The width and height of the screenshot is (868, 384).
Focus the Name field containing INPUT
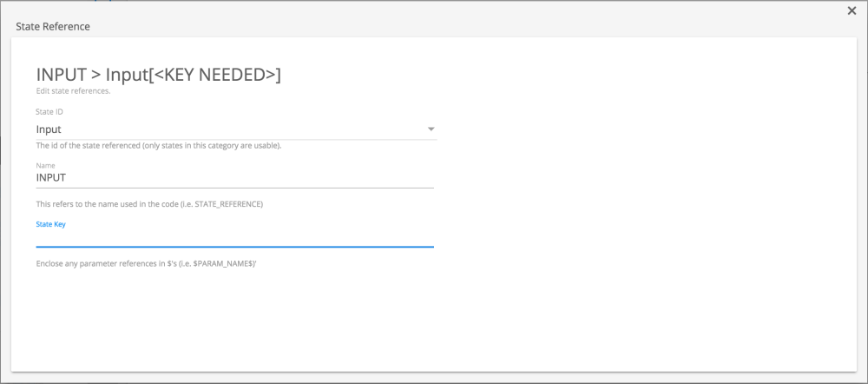click(234, 177)
